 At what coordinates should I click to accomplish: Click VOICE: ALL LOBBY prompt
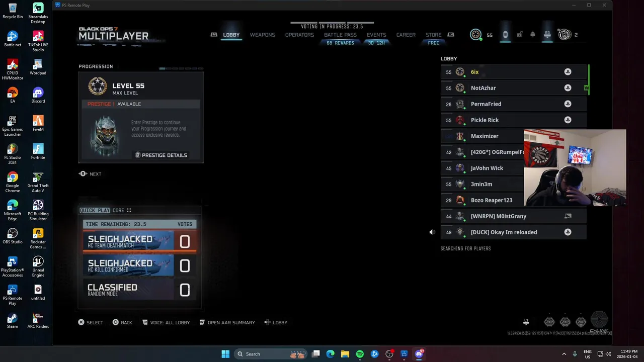click(x=166, y=322)
